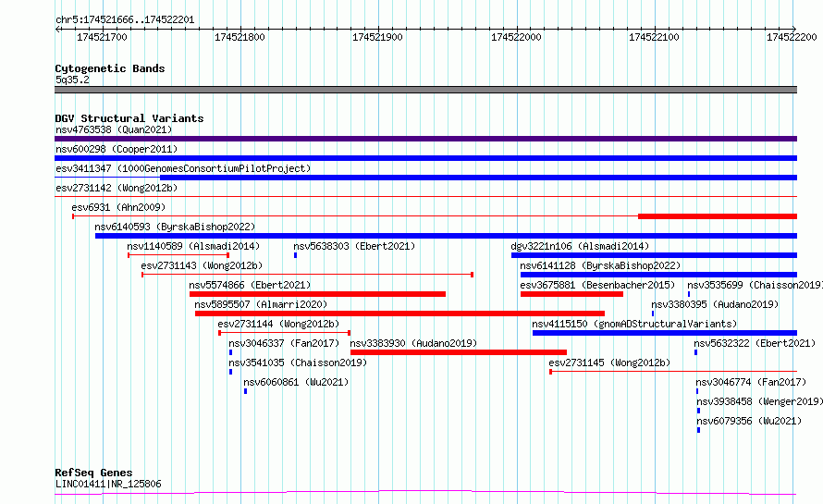The height and width of the screenshot is (504, 823).
Task: Open the nsv3383930 (Audano2019) variant
Action: 413,343
